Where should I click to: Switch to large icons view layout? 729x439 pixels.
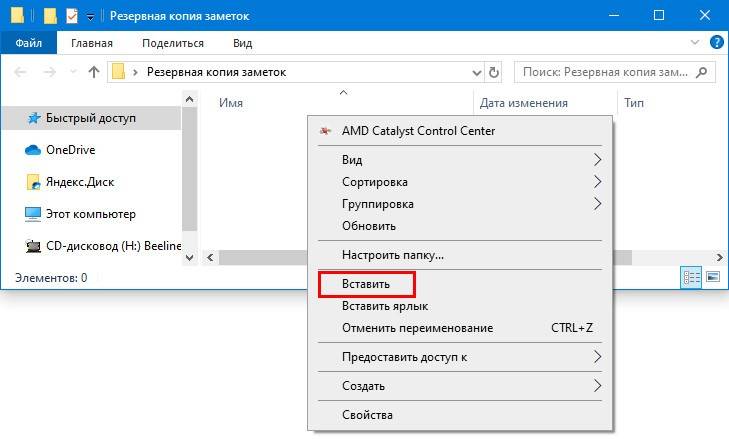pyautogui.click(x=713, y=277)
